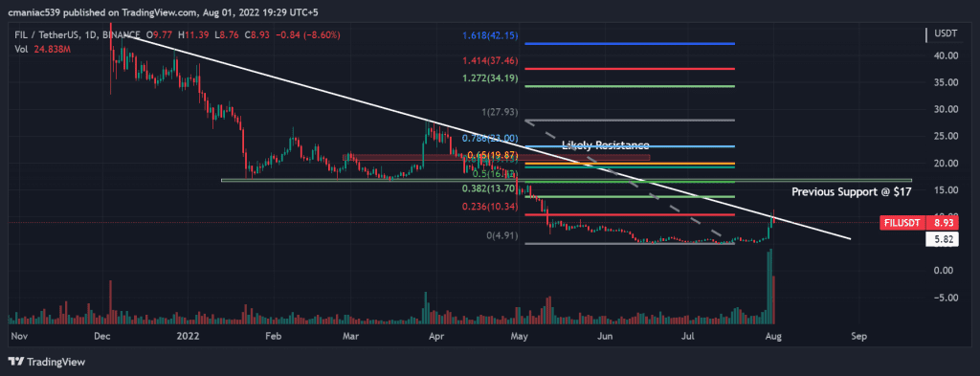Click the 20.00 price axis label
Screen dimensions: 980x376
pyautogui.click(x=947, y=163)
